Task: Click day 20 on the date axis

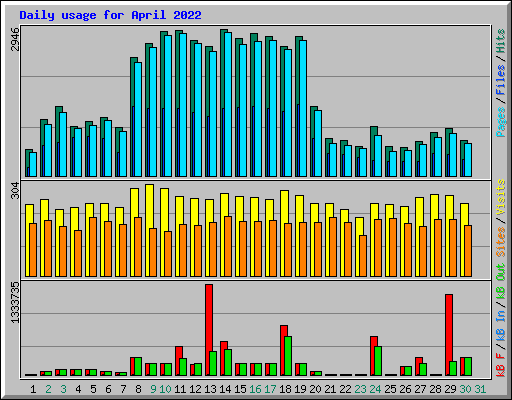Action: pyautogui.click(x=315, y=389)
